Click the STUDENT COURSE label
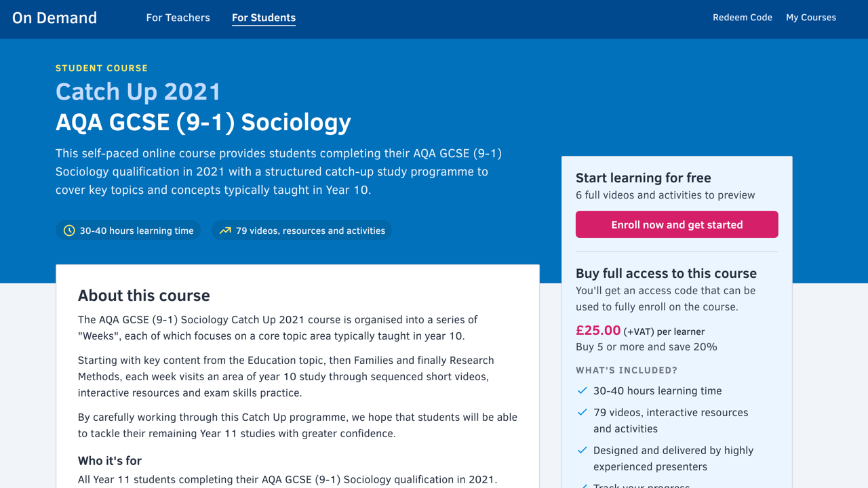Screen dimensions: 868x488 click(x=102, y=68)
